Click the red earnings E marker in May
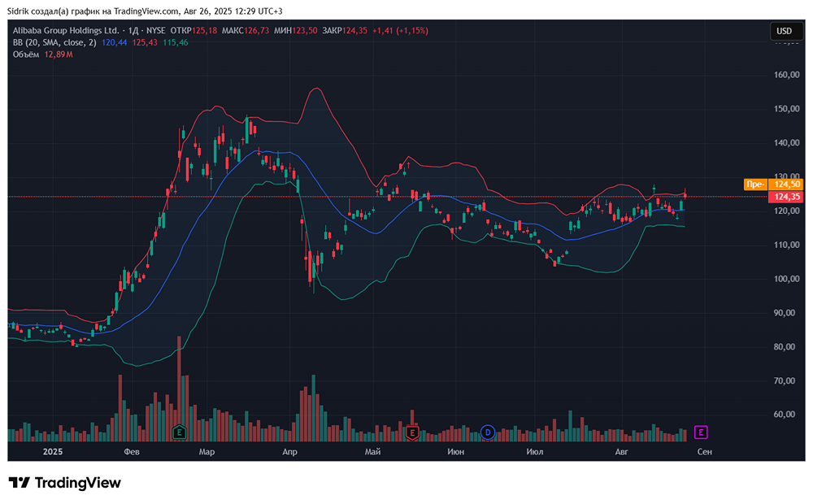Screen dimensions: 813x504 point(412,432)
